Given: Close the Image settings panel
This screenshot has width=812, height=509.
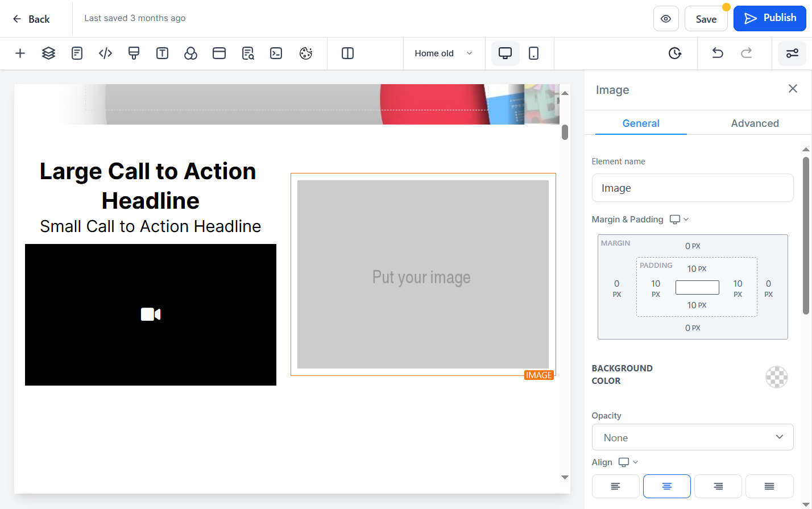Looking at the screenshot, I should pos(793,89).
